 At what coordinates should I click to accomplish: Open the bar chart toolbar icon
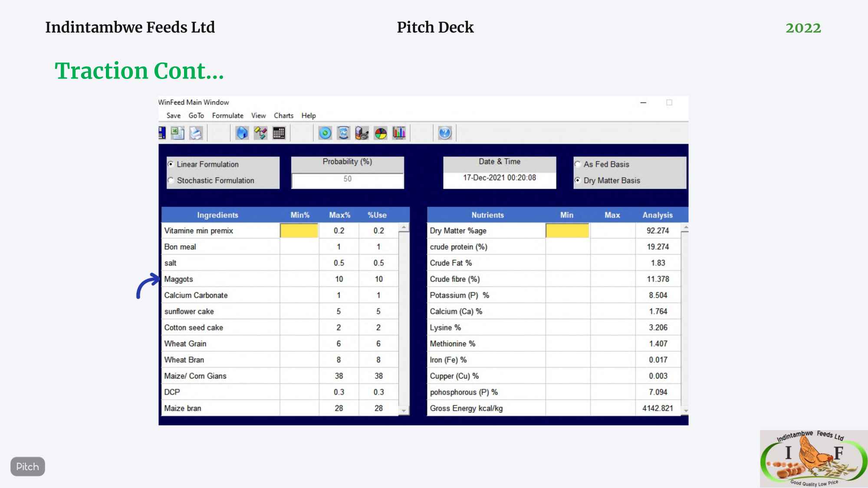tap(399, 133)
